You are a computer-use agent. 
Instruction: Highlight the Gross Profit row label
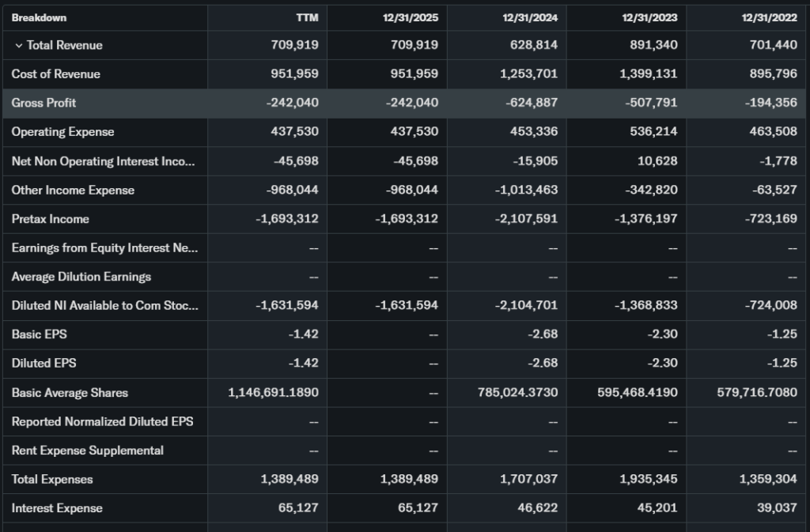click(44, 103)
